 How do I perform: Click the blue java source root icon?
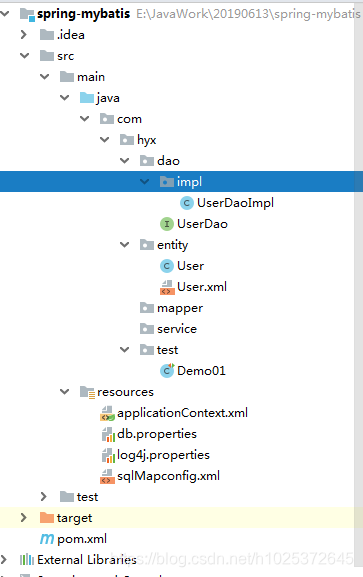87,98
